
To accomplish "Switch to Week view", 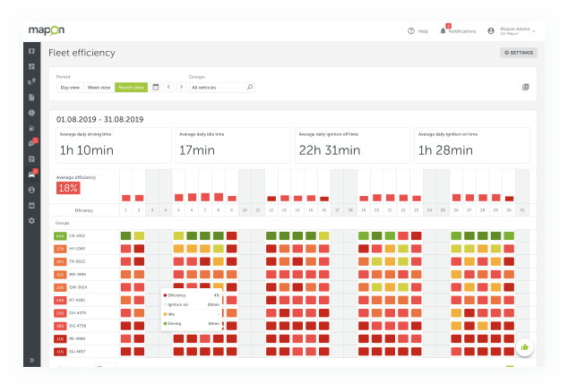I will [99, 88].
